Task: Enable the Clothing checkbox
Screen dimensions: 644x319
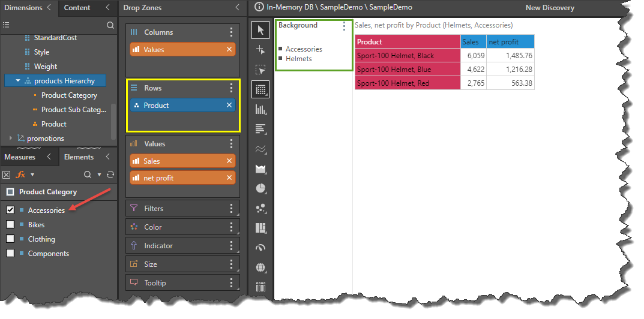Action: coord(10,239)
